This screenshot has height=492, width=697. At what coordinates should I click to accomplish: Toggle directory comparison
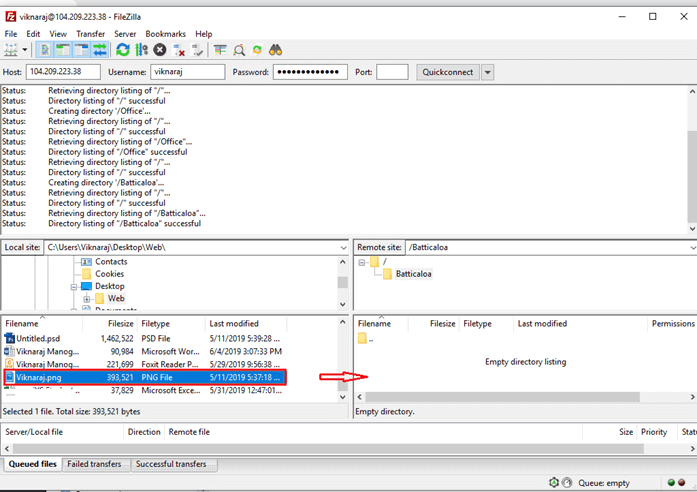click(239, 50)
